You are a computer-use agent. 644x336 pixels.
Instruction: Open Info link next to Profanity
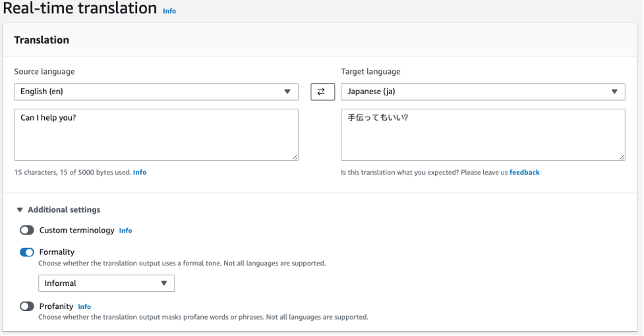tap(84, 307)
